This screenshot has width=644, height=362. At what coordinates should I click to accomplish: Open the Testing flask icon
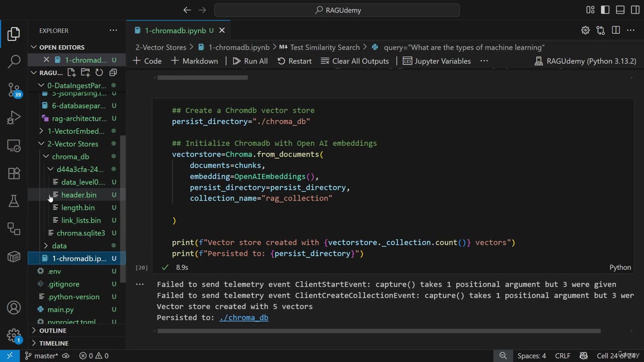(14, 201)
